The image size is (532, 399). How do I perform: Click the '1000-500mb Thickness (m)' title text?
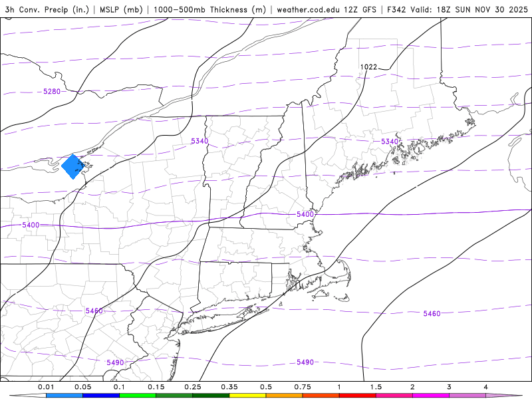tap(209, 9)
